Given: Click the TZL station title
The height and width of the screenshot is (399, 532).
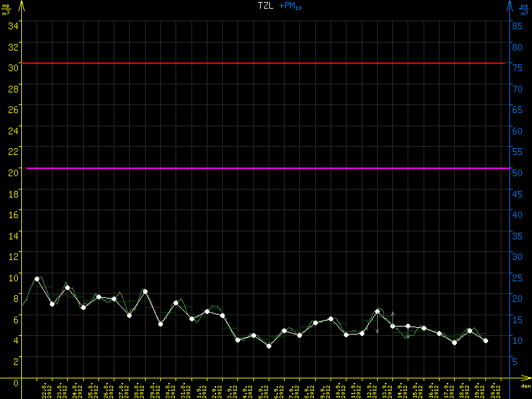Looking at the screenshot, I should tap(265, 6).
